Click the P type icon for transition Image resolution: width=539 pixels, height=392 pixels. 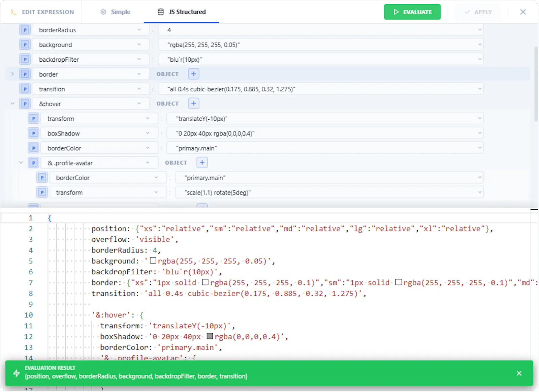(25, 89)
